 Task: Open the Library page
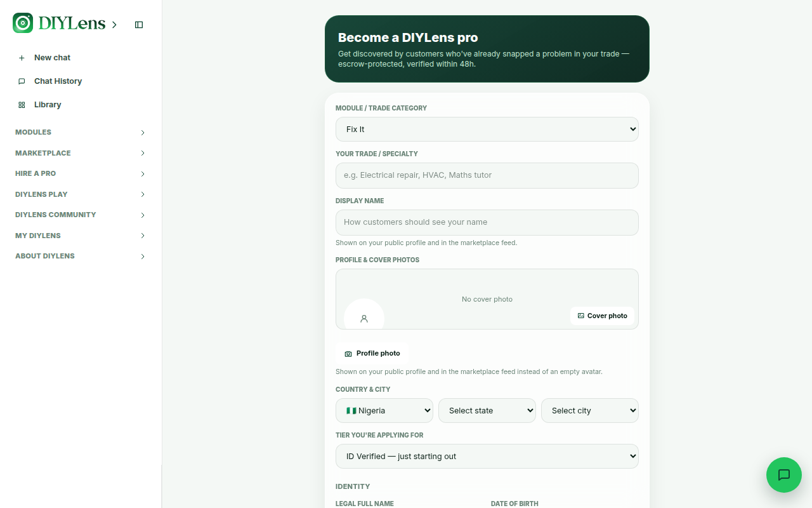click(x=81, y=105)
